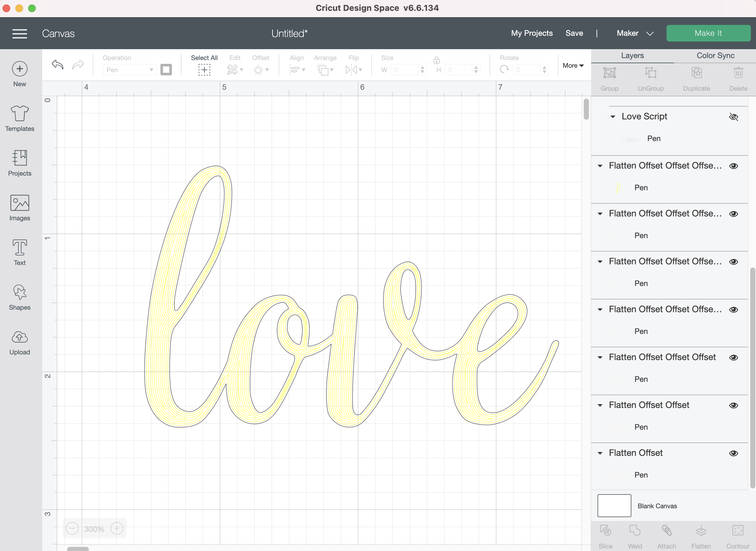756x551 pixels.
Task: Expand the More toolbar menu
Action: [x=573, y=66]
